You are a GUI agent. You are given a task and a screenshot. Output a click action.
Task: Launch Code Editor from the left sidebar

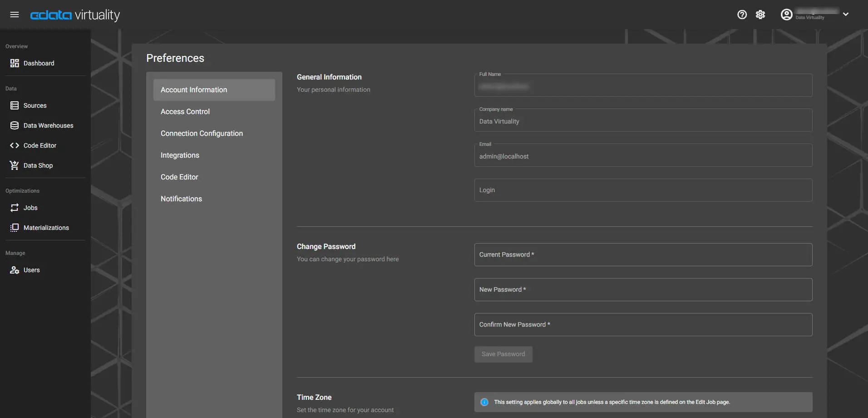pyautogui.click(x=40, y=145)
